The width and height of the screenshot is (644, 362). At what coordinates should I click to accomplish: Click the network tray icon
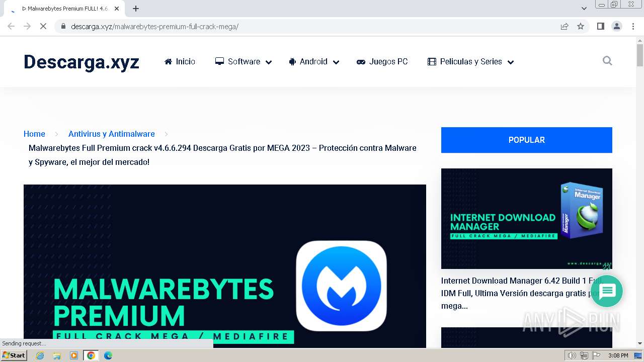click(x=584, y=355)
